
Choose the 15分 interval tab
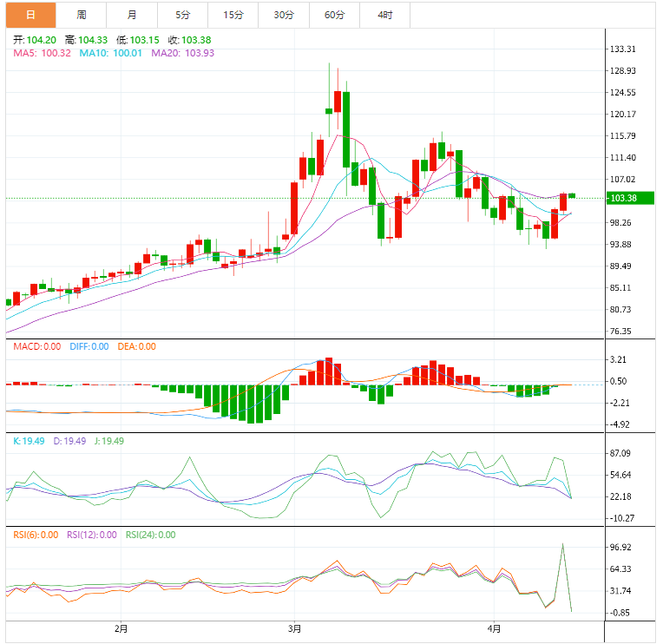[x=233, y=15]
